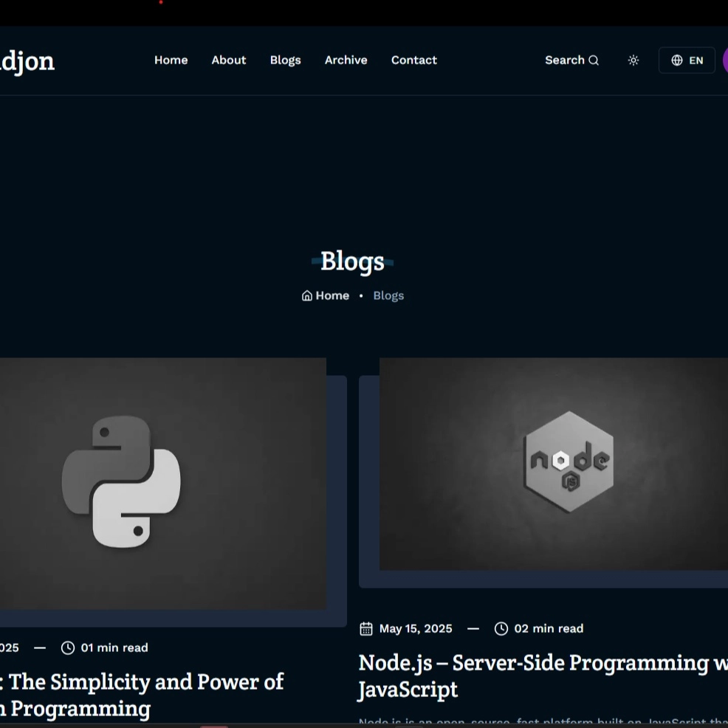Click the calendar icon beside May 15, 2025
Screen dimensions: 728x728
pyautogui.click(x=366, y=629)
